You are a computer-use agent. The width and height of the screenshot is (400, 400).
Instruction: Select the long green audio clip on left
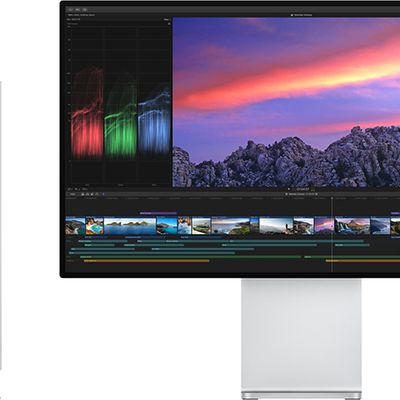[192, 257]
